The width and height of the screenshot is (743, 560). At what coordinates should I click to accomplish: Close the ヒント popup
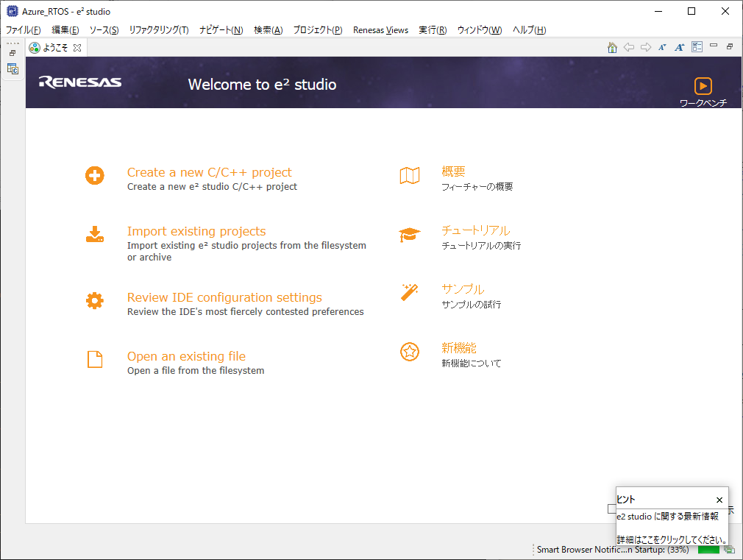(x=719, y=500)
